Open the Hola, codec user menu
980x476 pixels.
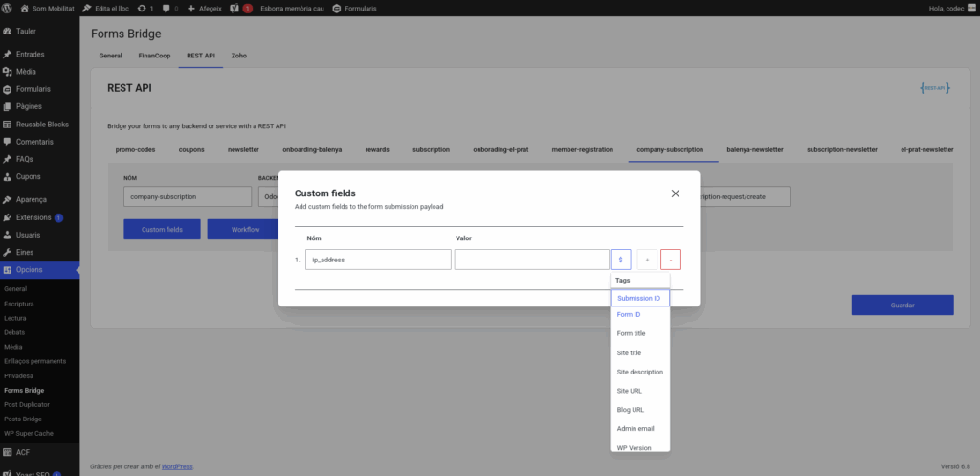(952, 8)
